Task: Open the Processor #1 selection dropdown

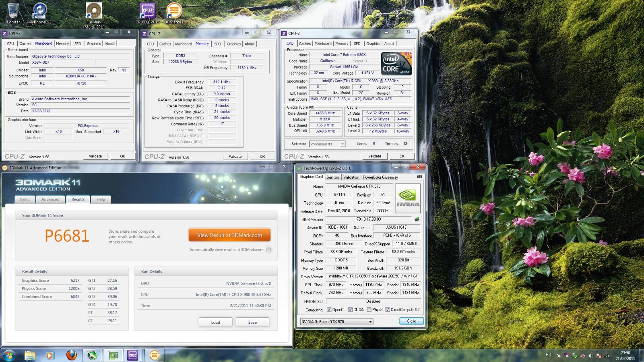Action: [x=327, y=144]
